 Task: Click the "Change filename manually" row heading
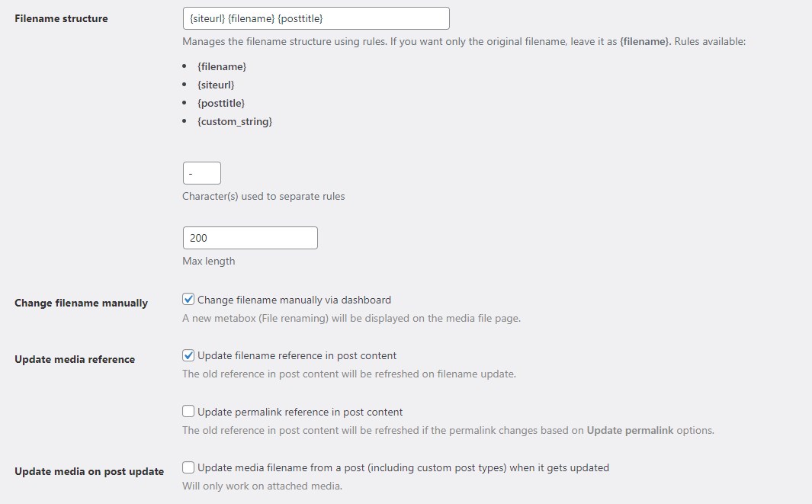(x=81, y=303)
